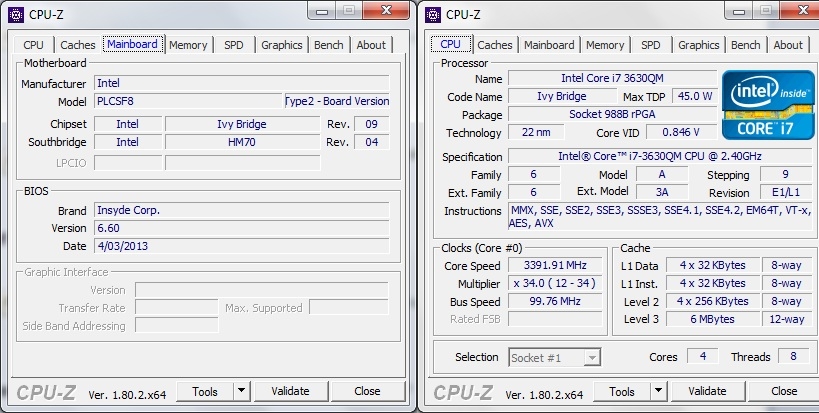819x413 pixels.
Task: Click the Level 2 cache value 4 x 256 KBytes
Action: (712, 301)
